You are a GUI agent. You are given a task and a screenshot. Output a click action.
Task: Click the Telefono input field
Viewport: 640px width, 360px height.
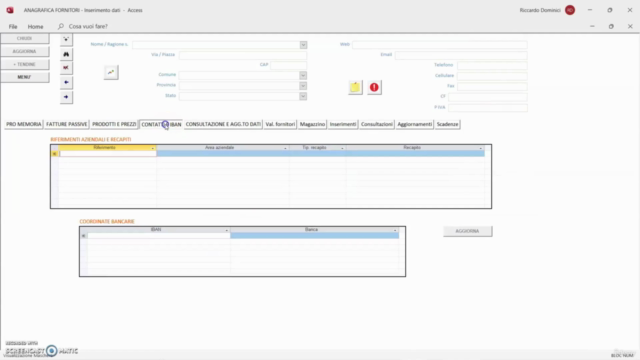point(492,65)
